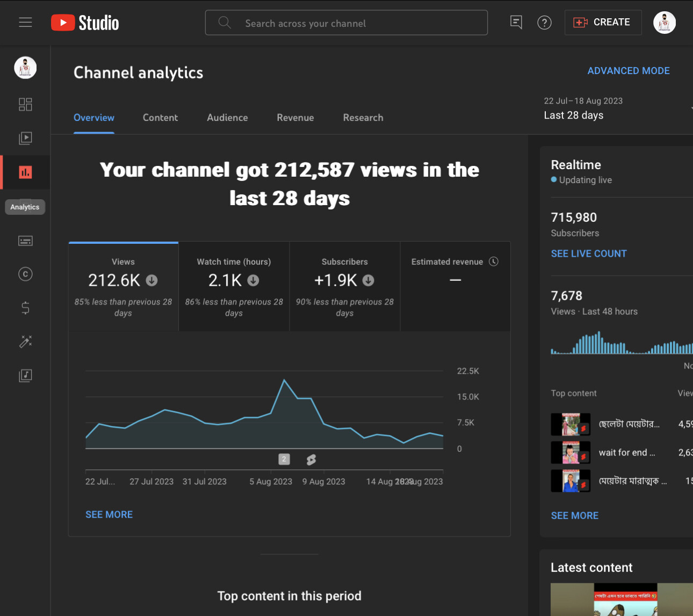Image resolution: width=693 pixels, height=616 pixels.
Task: Click the CREATE button
Action: click(603, 23)
